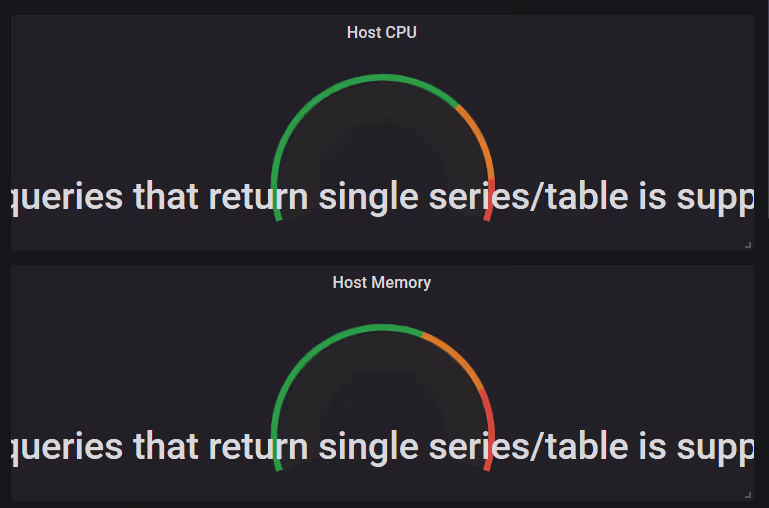The height and width of the screenshot is (508, 769).
Task: Open the Host Memory panel title menu
Action: (x=381, y=282)
